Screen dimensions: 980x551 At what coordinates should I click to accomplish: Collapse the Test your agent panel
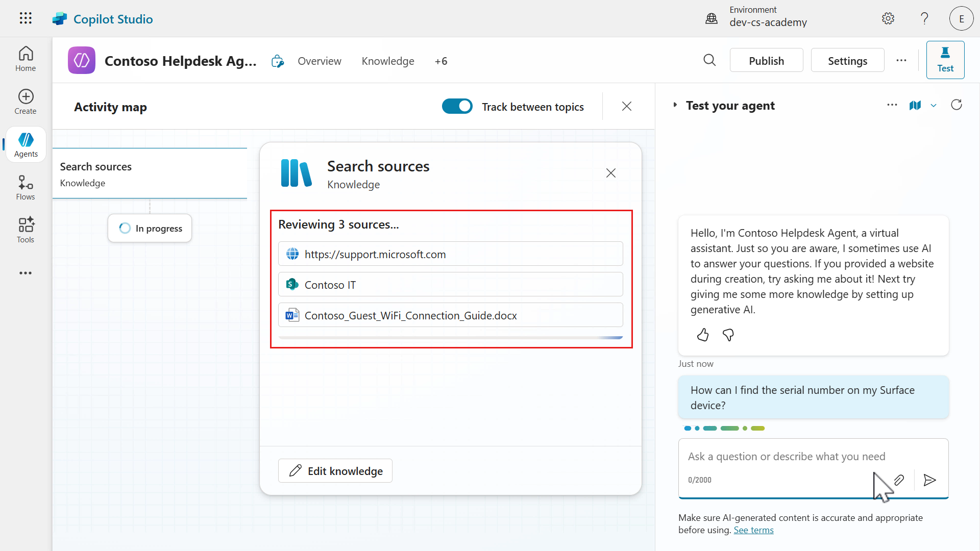[x=675, y=105]
